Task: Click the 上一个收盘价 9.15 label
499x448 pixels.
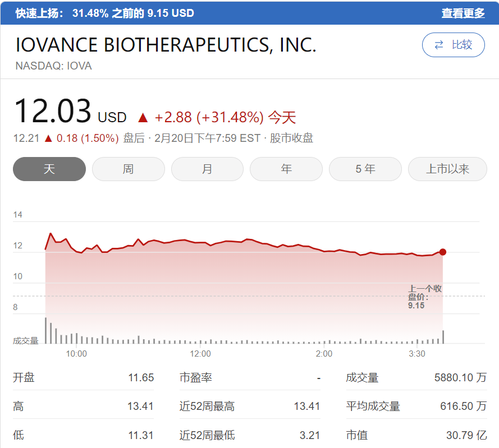Action: pyautogui.click(x=425, y=297)
